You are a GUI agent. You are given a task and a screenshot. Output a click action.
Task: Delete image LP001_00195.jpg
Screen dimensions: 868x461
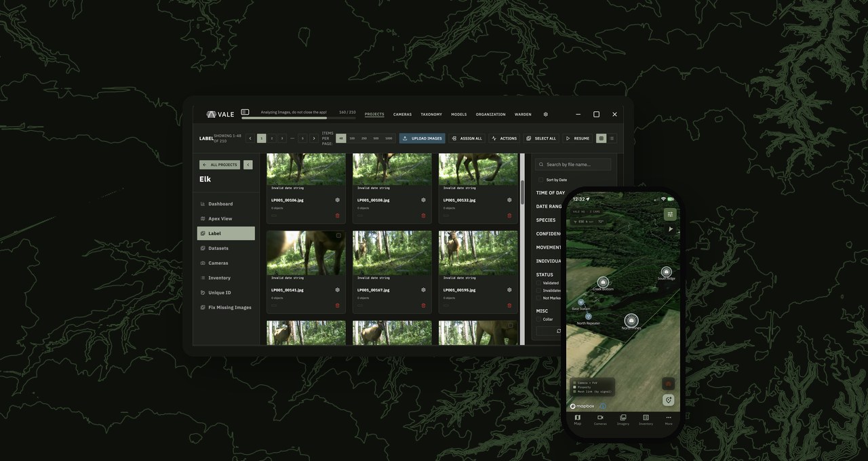coord(510,305)
